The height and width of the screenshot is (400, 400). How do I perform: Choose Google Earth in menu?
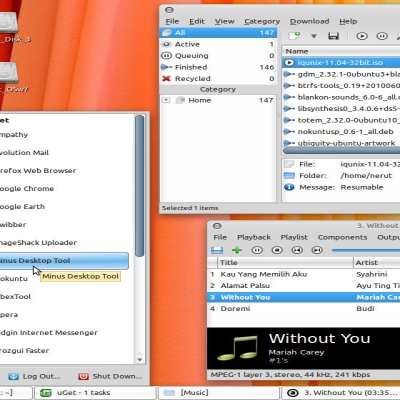click(x=64, y=207)
